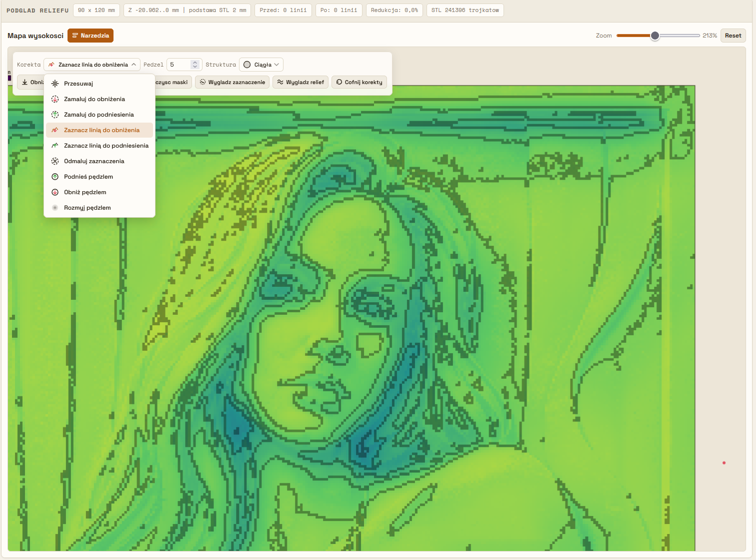Screen dimensions: 756x560
Task: Choose the Podnieś pędzlem icon
Action: click(x=55, y=177)
